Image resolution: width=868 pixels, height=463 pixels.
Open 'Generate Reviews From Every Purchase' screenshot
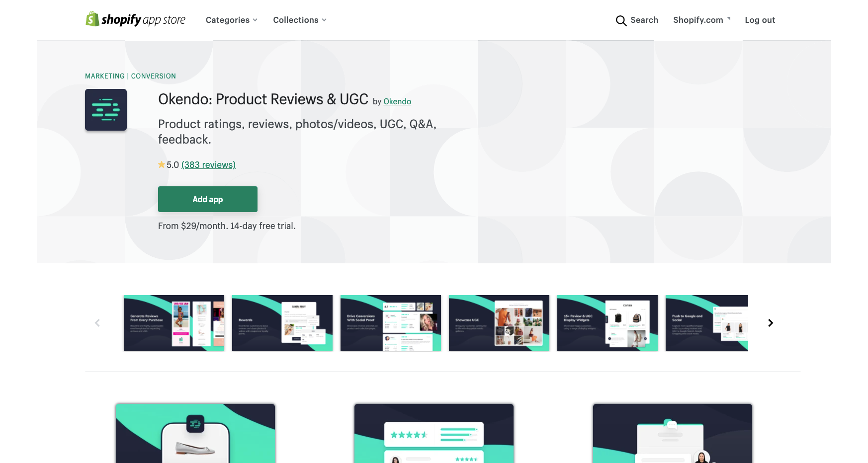(174, 323)
